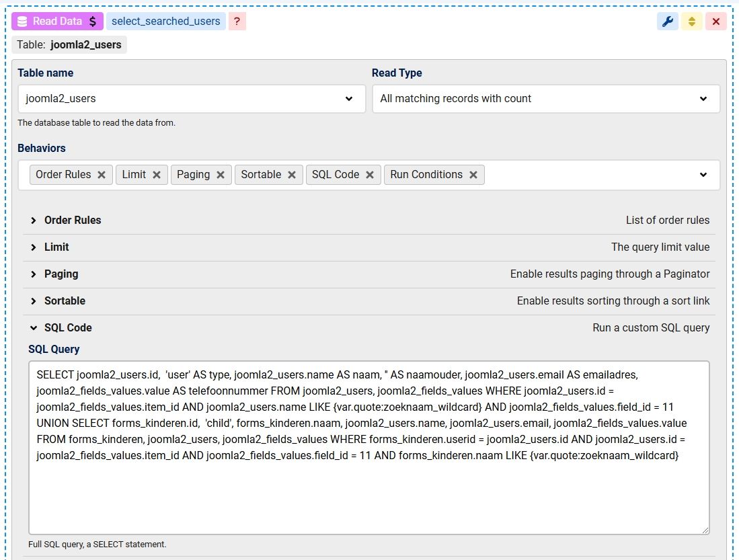Remove the Sortable behavior tag
The height and width of the screenshot is (560, 739).
click(292, 175)
